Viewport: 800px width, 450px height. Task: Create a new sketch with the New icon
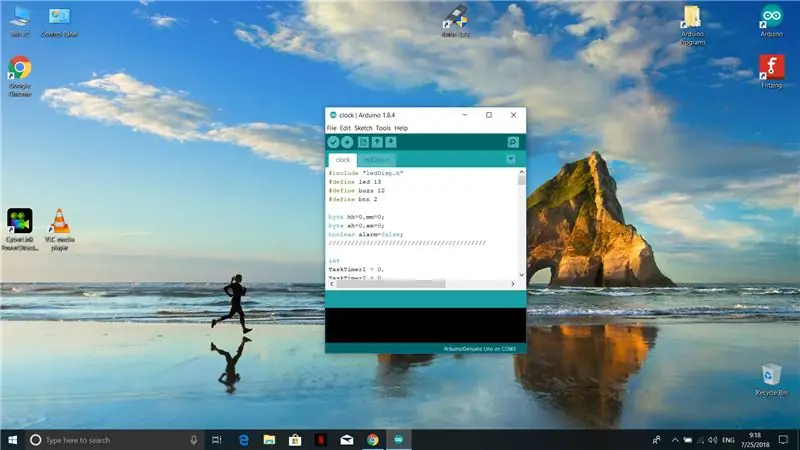coord(363,142)
